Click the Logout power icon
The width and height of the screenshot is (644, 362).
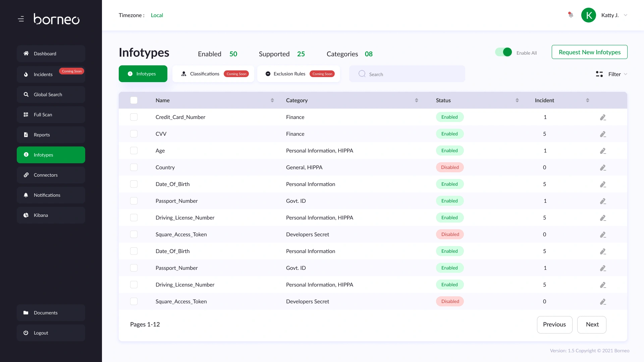(26, 333)
